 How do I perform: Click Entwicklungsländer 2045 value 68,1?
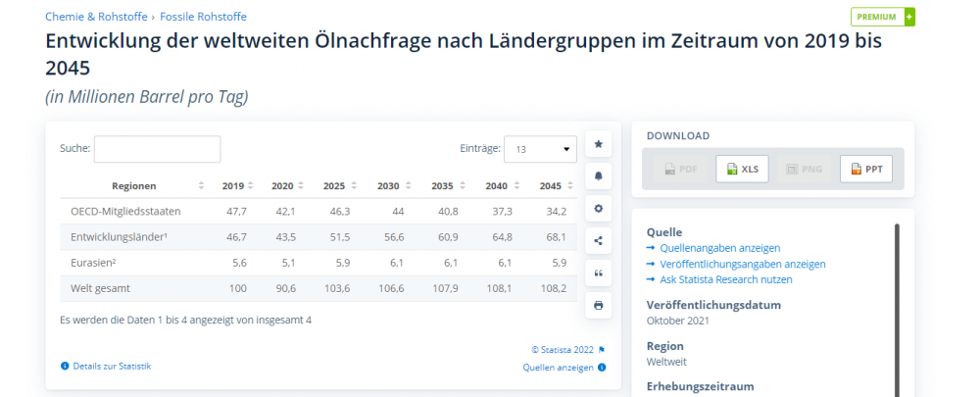coord(556,237)
